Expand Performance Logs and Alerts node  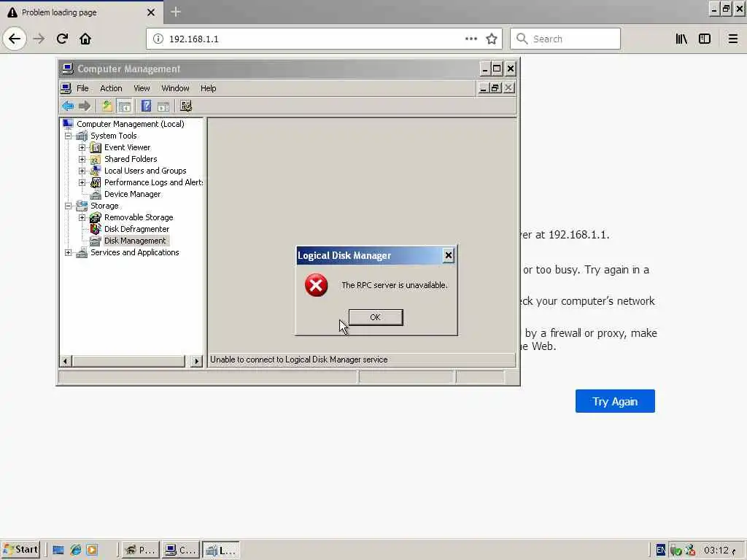(82, 182)
